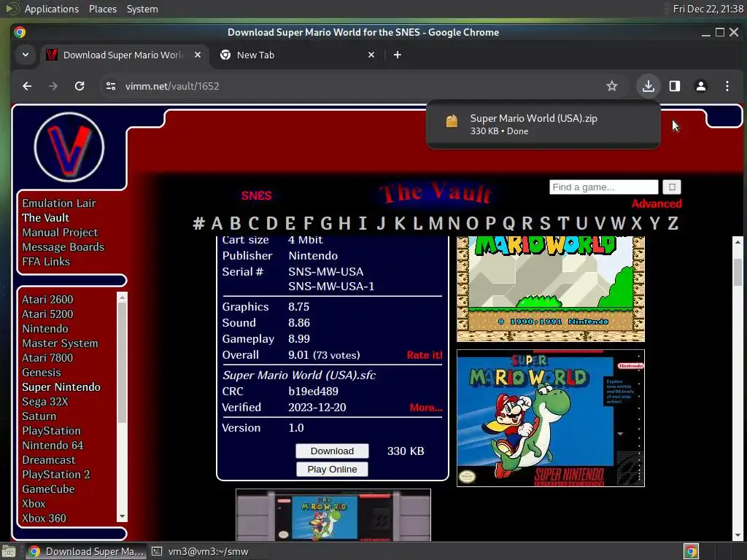Close the Download Super Mario World tab
Image resolution: width=747 pixels, height=560 pixels.
[198, 55]
